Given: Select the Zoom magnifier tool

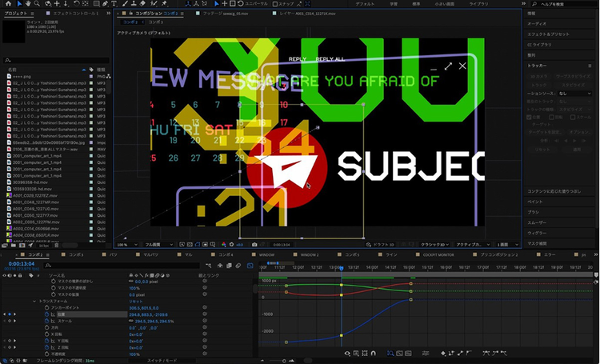Looking at the screenshot, I should coord(37,3).
